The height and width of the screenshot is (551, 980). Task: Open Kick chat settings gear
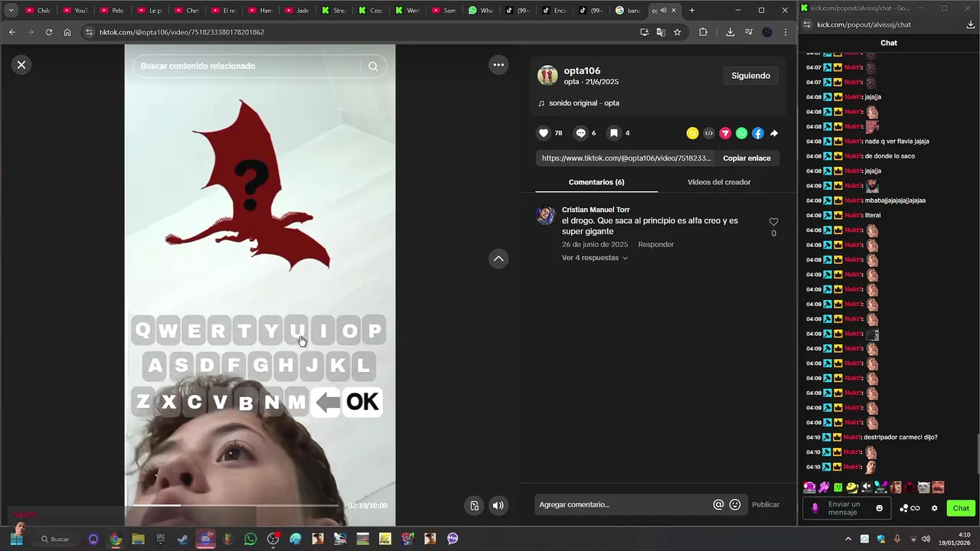[934, 508]
